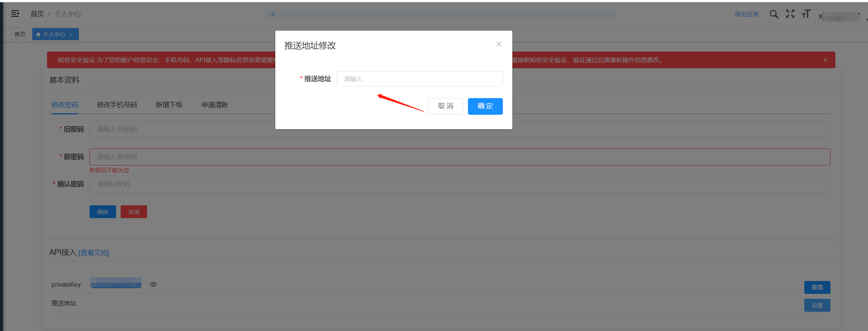
Task: Click the 设置 button for 推送地址
Action: click(x=817, y=305)
